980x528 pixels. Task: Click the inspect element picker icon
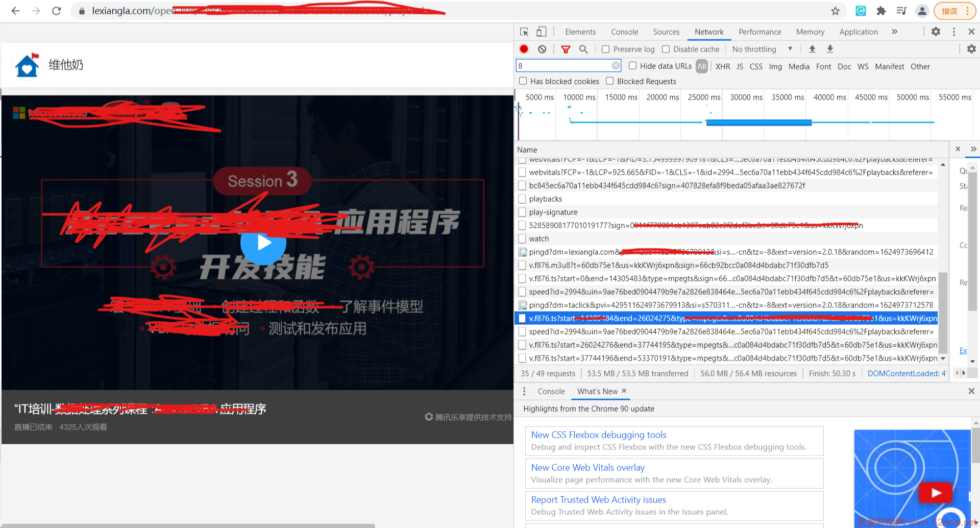click(x=524, y=32)
